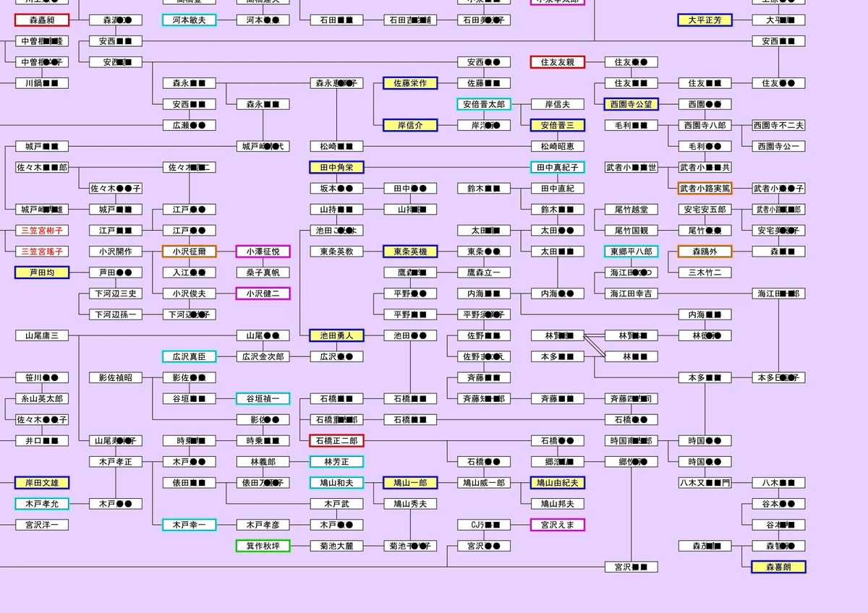Click the 木戸孝允 box

pyautogui.click(x=41, y=503)
